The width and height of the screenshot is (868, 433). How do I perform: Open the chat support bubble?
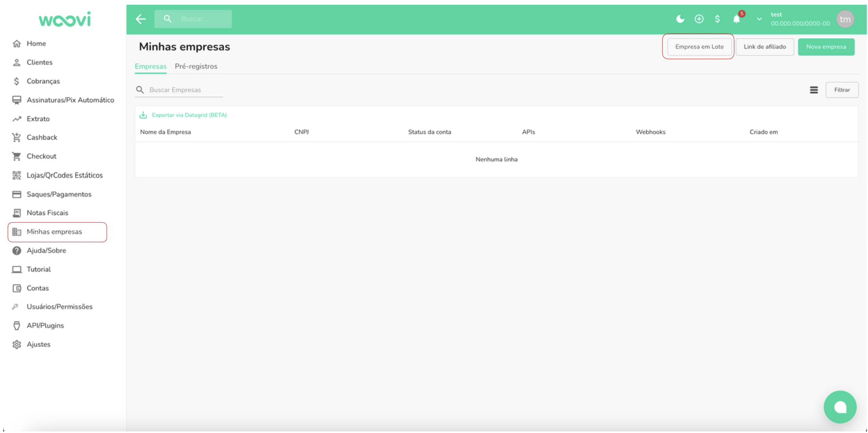click(x=839, y=407)
